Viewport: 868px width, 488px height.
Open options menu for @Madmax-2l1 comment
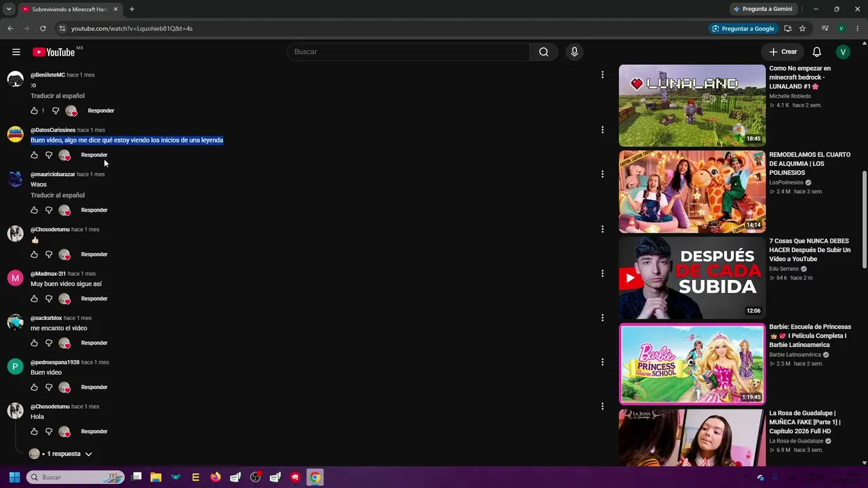pyautogui.click(x=602, y=274)
